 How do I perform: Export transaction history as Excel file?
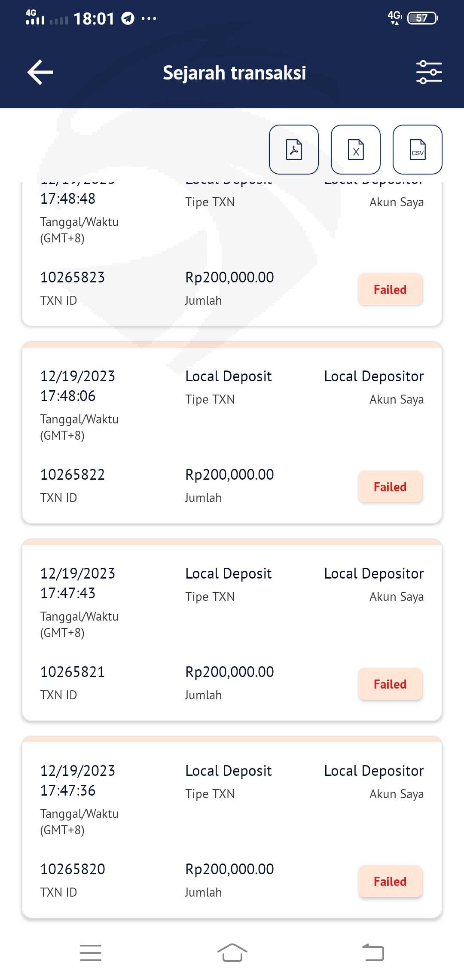pos(356,150)
